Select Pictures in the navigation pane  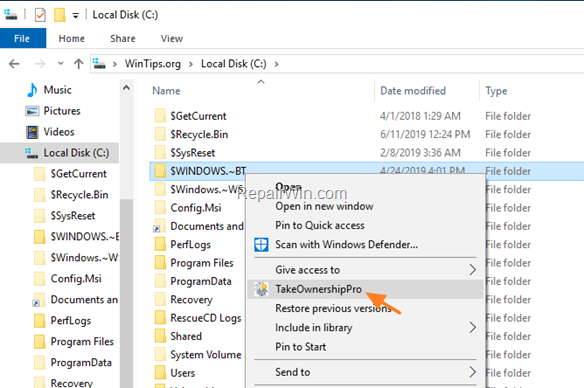pyautogui.click(x=62, y=111)
